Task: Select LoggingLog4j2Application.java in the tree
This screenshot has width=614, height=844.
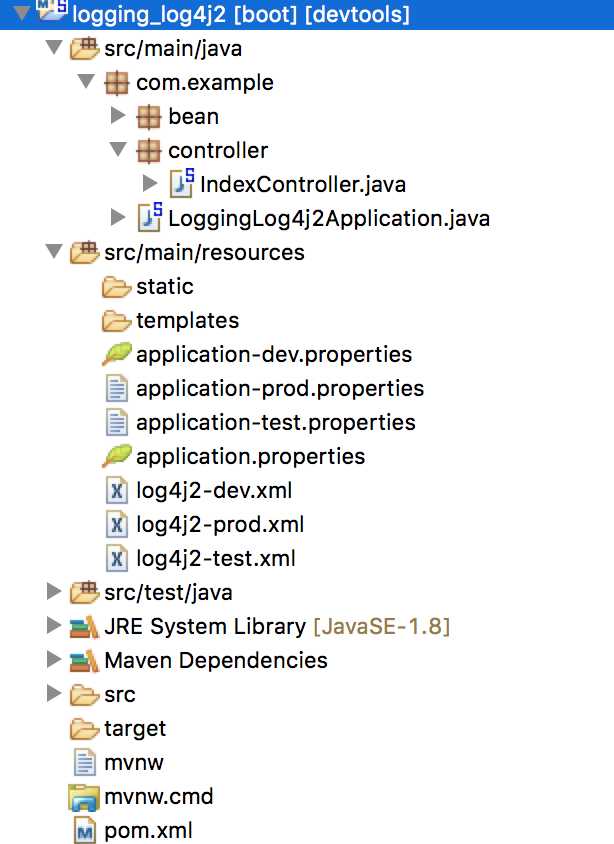Action: (x=329, y=219)
